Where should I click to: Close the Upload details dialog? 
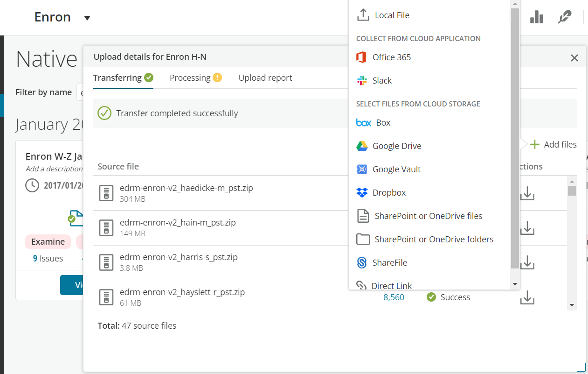(x=574, y=58)
